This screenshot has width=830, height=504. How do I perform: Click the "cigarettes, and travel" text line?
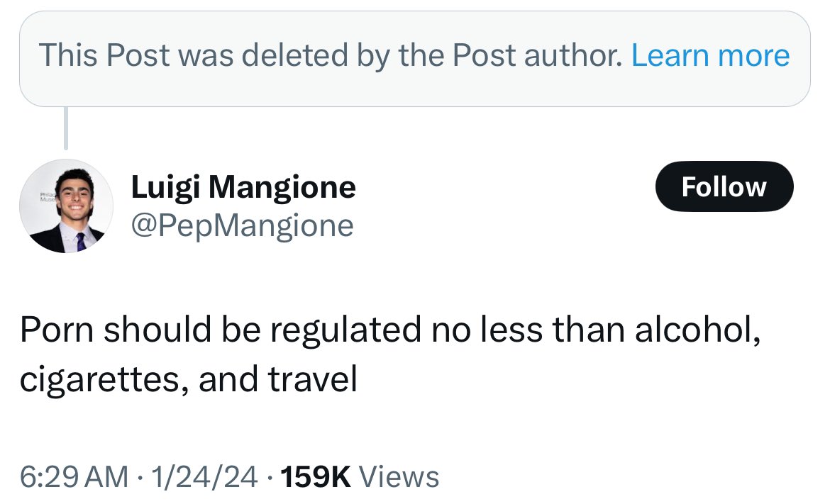pos(188,380)
